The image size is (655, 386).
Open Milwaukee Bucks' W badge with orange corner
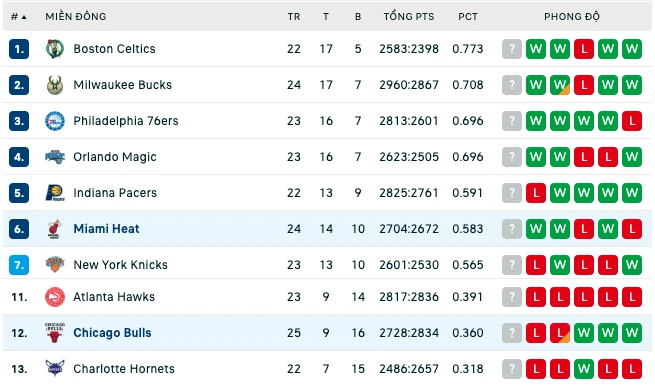click(560, 85)
